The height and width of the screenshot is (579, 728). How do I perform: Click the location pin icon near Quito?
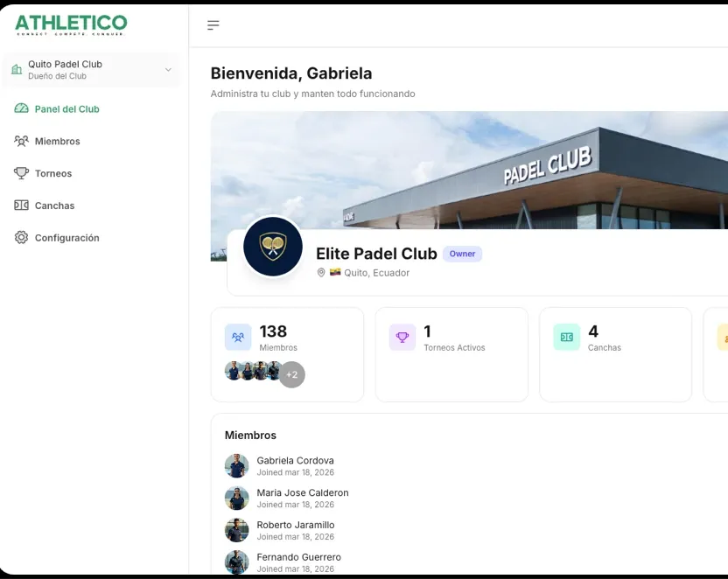click(x=321, y=272)
